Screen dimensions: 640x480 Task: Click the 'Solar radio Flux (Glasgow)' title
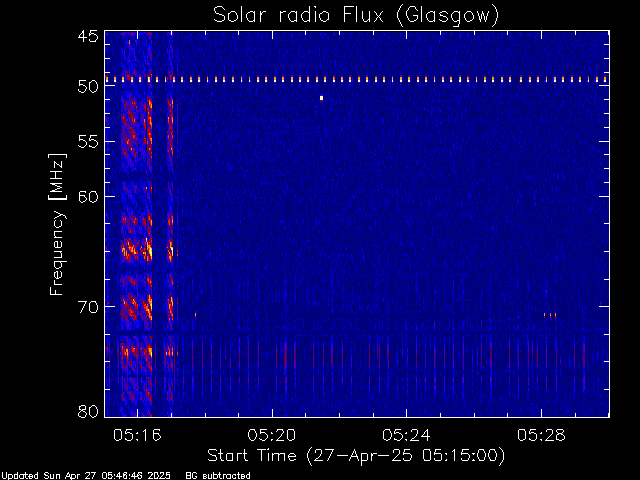tap(356, 15)
